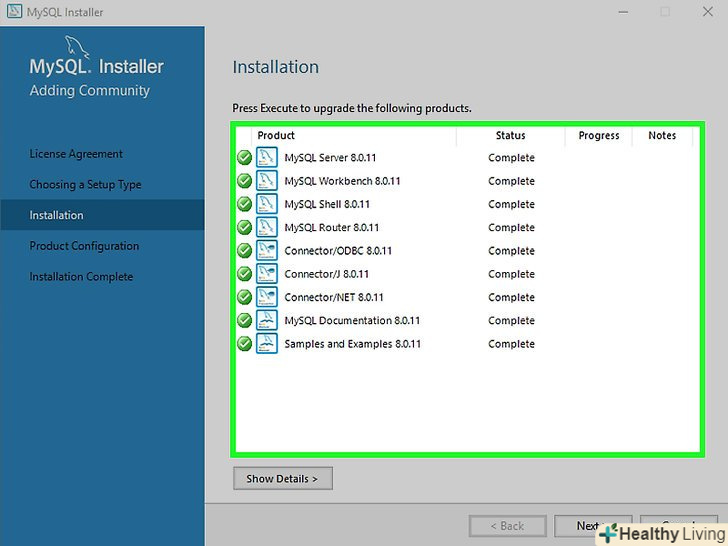Click the MySQL Documentation 8.0.11 product icon
This screenshot has width=728, height=546.
(267, 320)
